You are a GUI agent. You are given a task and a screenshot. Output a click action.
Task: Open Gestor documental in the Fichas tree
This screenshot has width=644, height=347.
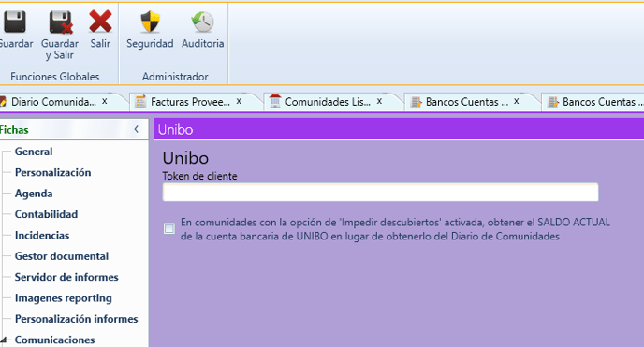click(x=62, y=256)
